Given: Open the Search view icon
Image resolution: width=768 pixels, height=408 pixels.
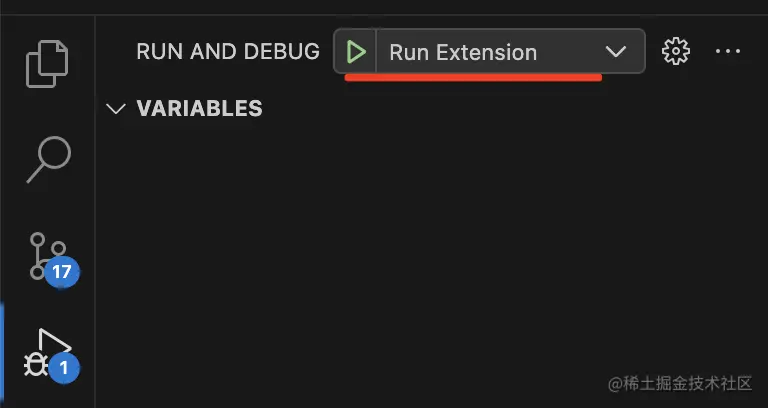Looking at the screenshot, I should pos(47,159).
